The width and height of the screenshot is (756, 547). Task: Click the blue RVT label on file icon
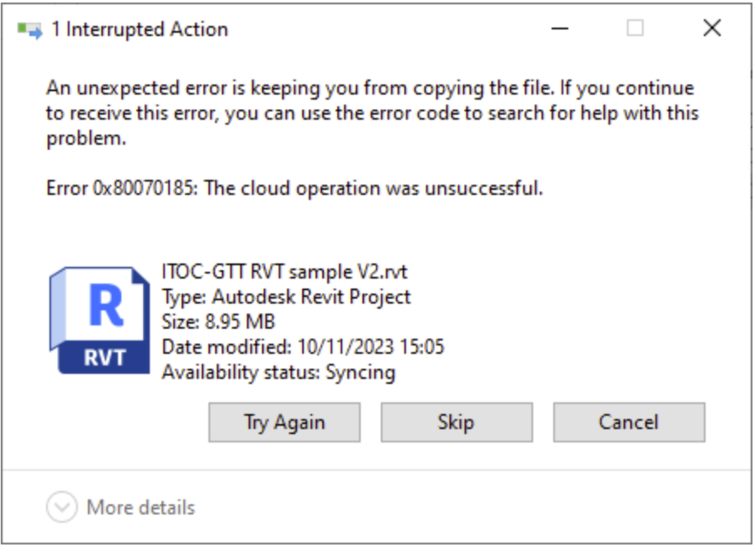105,357
